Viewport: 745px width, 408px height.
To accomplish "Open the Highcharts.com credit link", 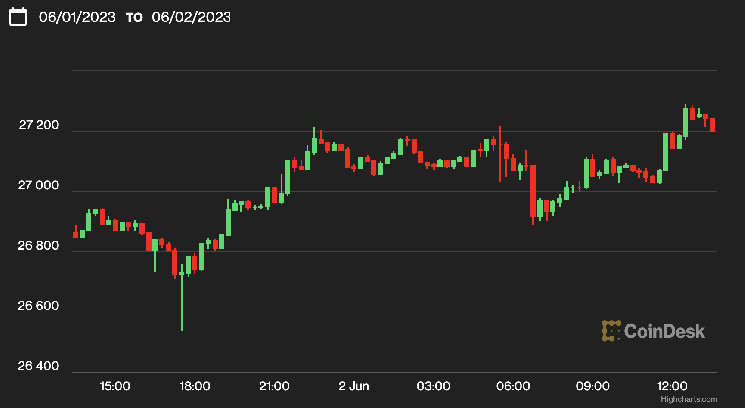I will (697, 398).
